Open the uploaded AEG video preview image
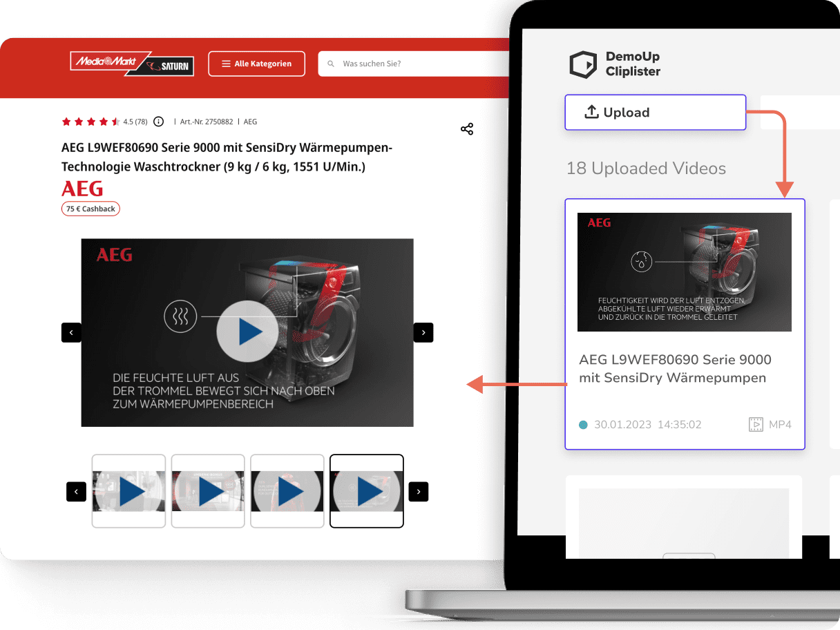Screen dimensions: 840x630 (684, 271)
